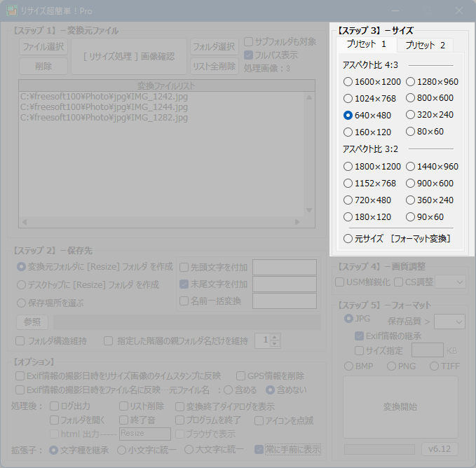Toggle USM鮮鋭化 checkbox
476x468 pixels.
341,282
